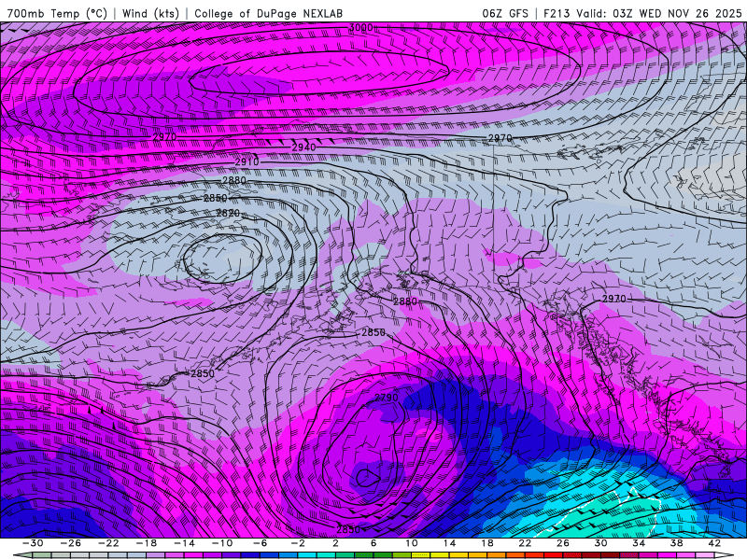747x560 pixels.
Task: Click the "F213 Valid: 03Z WED NOV 26 2025" text
Action: point(642,13)
